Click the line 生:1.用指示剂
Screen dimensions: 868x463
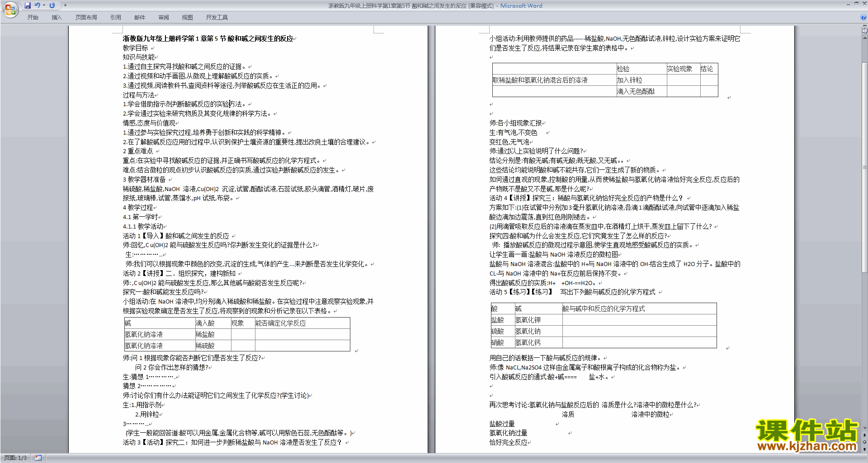tap(142, 405)
